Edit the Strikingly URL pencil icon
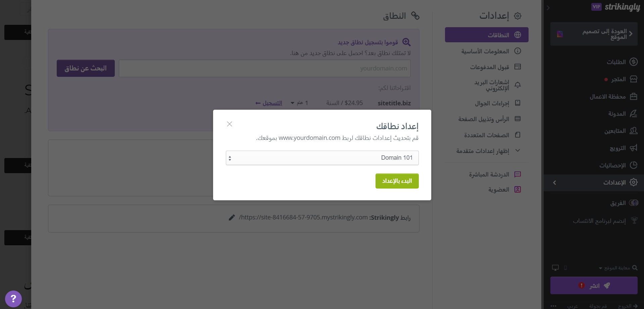The height and width of the screenshot is (309, 644). point(232,217)
